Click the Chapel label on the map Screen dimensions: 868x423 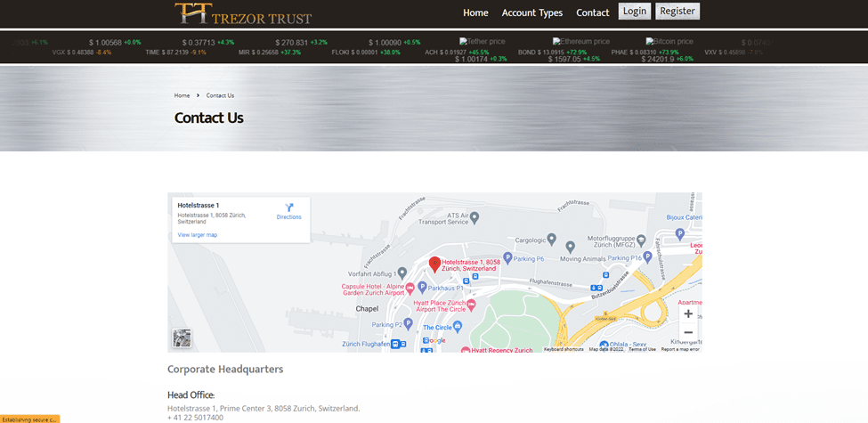click(367, 308)
